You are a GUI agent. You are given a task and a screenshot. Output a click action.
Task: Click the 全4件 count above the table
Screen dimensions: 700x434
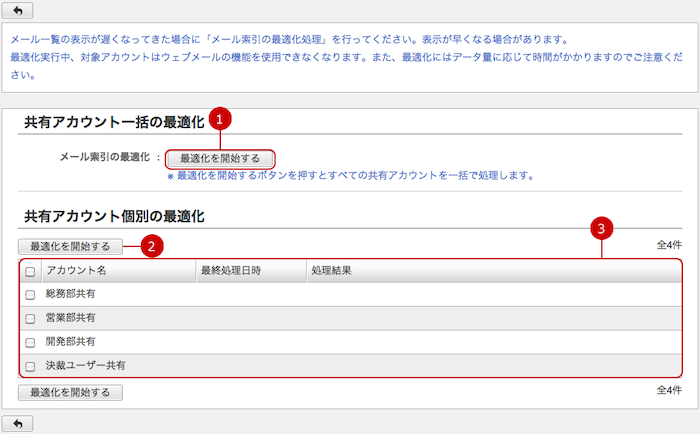point(669,245)
